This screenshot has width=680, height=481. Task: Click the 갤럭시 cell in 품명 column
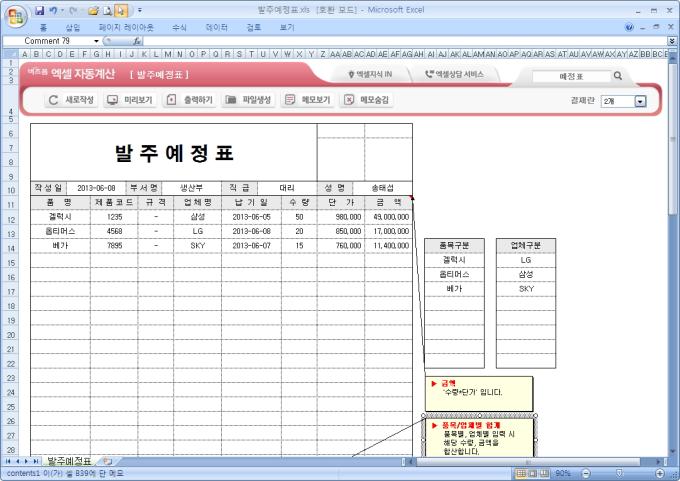tap(60, 217)
